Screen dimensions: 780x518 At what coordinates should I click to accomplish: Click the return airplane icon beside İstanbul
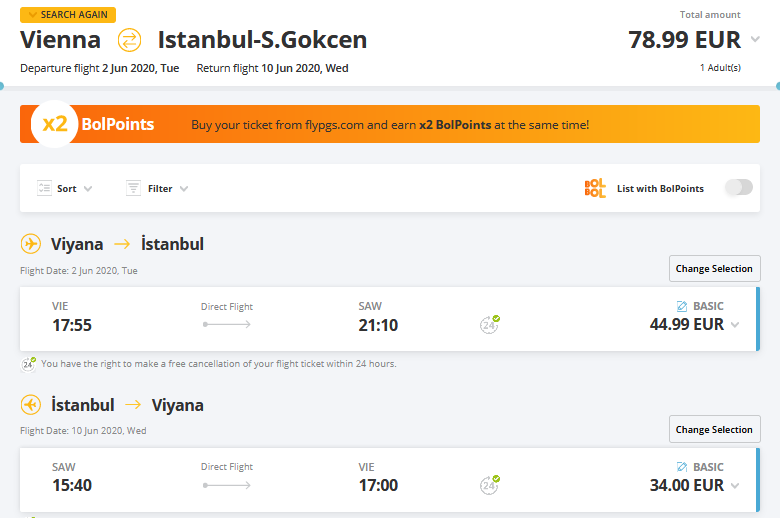coord(31,405)
